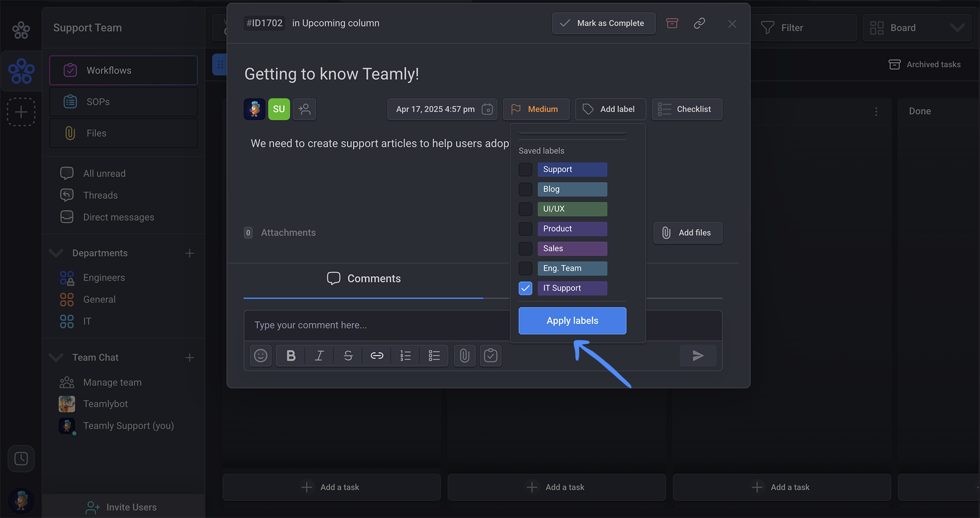Screen dimensions: 980x518
Task: Open the General department
Action: pos(99,299)
